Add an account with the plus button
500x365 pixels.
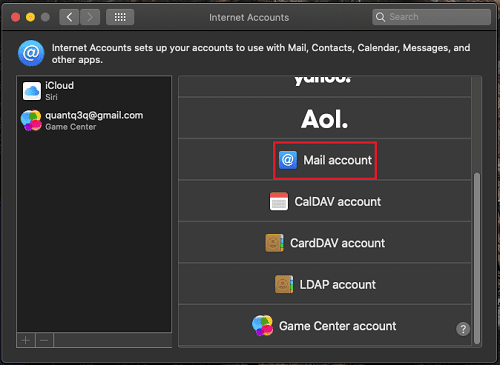26,340
